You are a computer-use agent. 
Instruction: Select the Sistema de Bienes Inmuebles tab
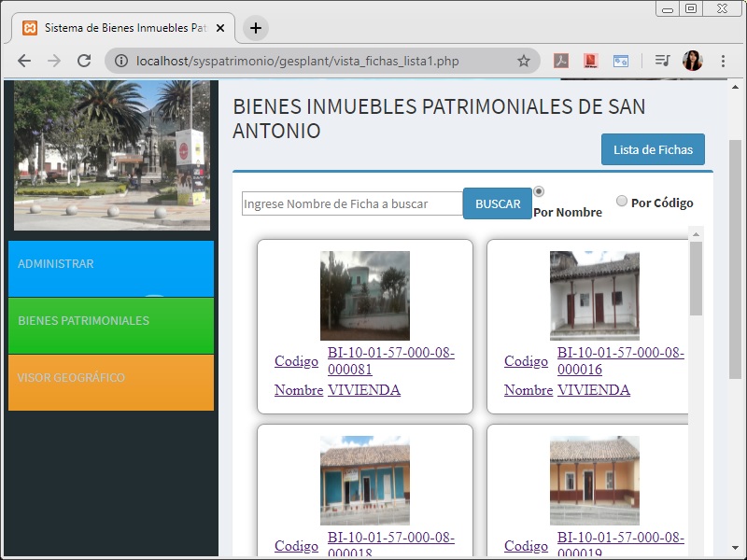[123, 28]
